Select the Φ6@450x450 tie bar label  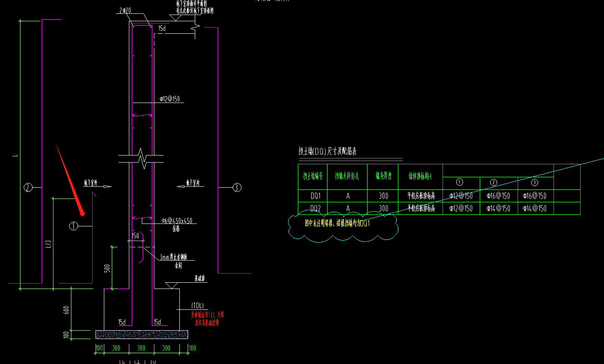[x=177, y=221]
